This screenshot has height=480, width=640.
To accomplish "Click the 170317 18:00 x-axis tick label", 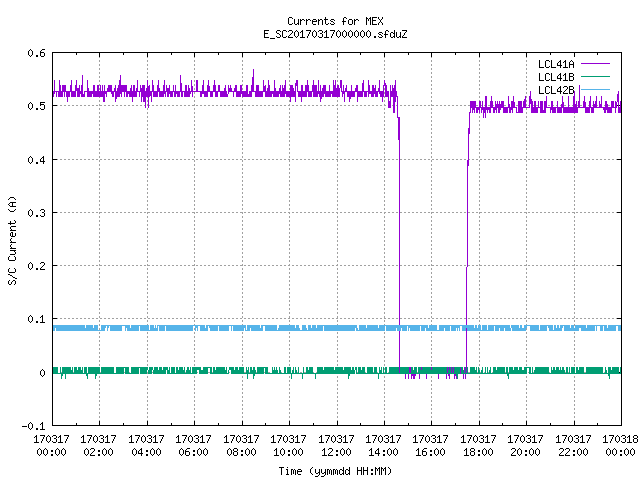I will pos(478,445).
